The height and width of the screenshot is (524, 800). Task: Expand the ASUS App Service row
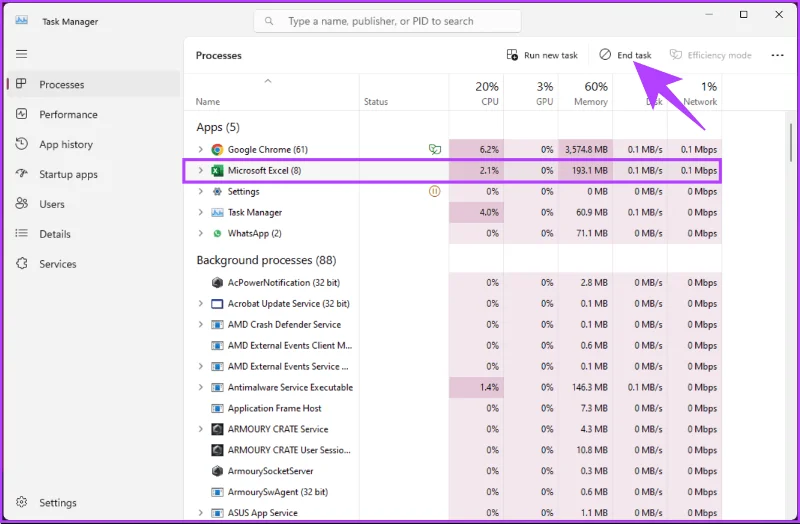201,513
